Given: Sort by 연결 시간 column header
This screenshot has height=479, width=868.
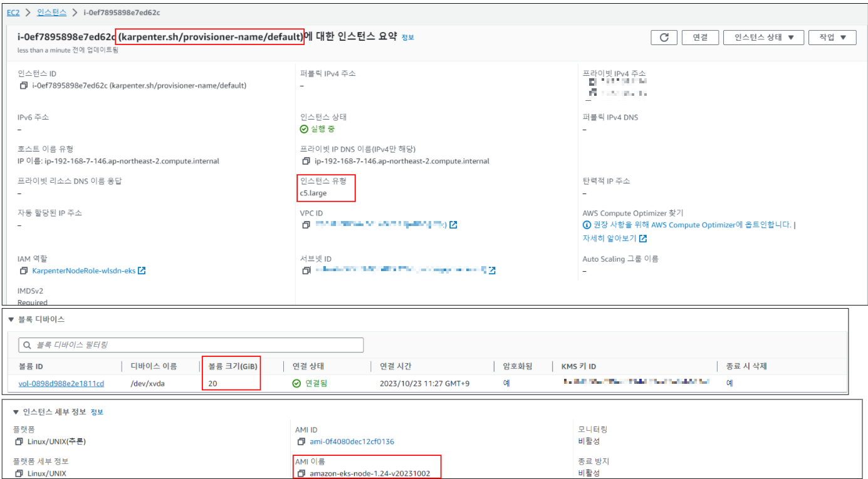Looking at the screenshot, I should click(x=395, y=366).
